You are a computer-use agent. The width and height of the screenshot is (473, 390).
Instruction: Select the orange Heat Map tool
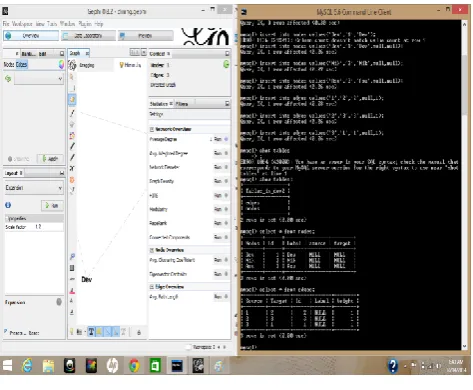tap(72, 180)
